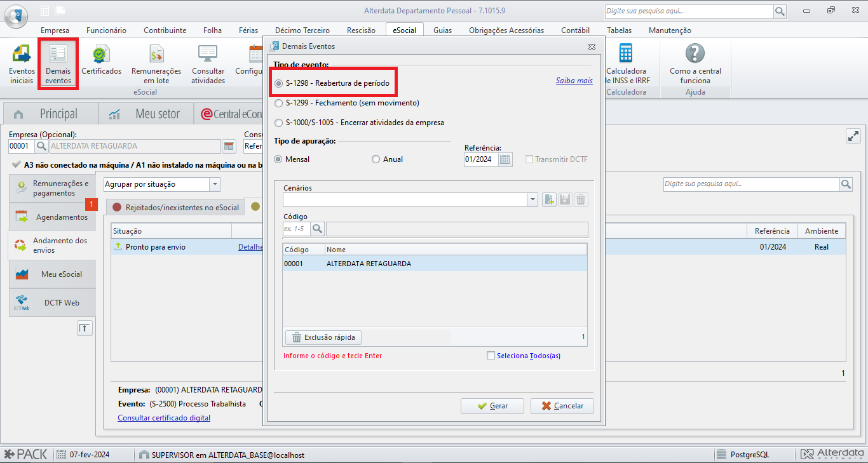
Task: Open Como a central funciona help
Action: 695,64
